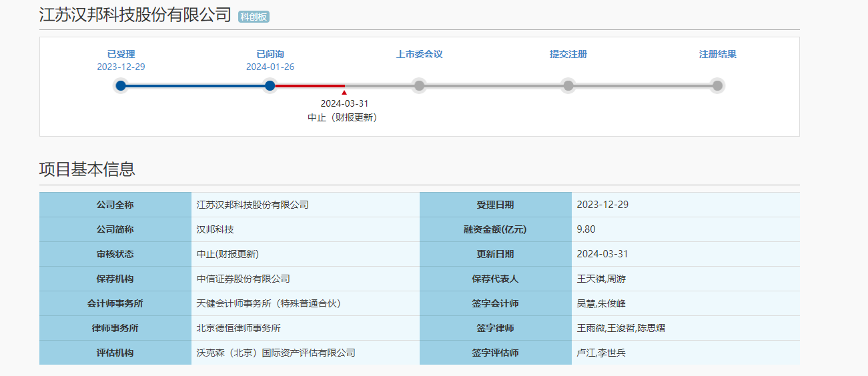Open the 提交注册 stage label
Screen dimensions: 868x376
[568, 54]
